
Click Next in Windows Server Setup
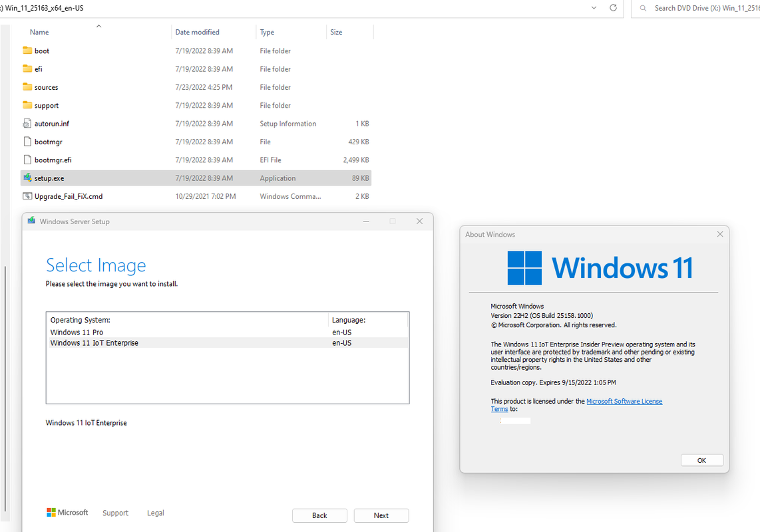click(381, 515)
